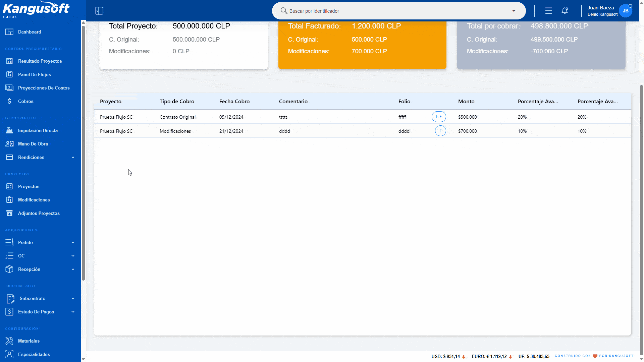Screen dimensions: 644x362
Task: Expand the Recepción submenu chevron
Action: click(73, 269)
